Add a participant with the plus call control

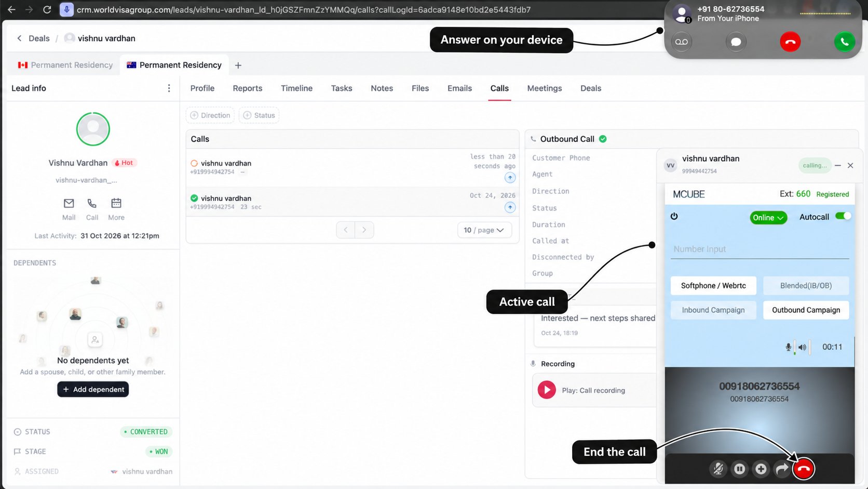pyautogui.click(x=761, y=469)
